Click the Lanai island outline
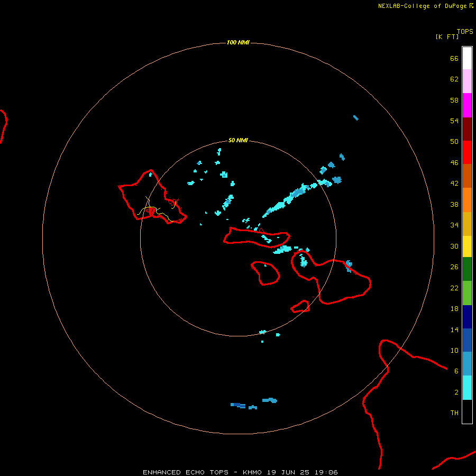The height and width of the screenshot is (476, 476). [x=266, y=273]
